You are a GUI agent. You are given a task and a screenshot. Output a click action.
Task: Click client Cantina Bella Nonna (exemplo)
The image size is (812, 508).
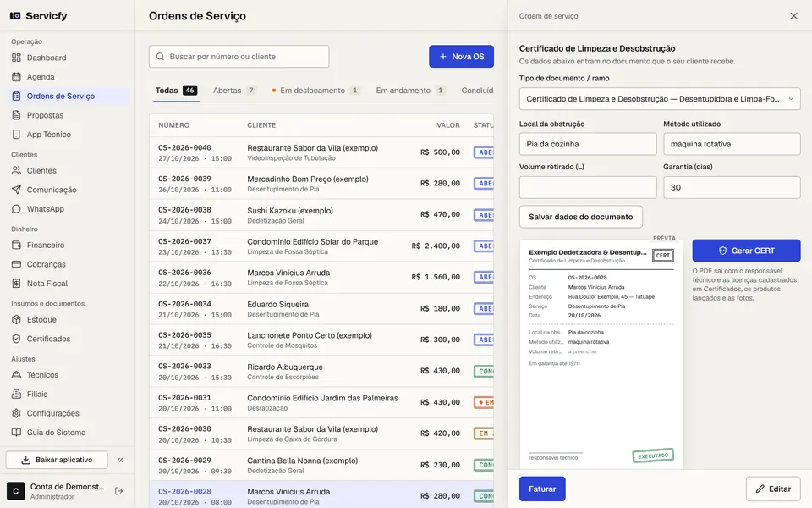(303, 461)
